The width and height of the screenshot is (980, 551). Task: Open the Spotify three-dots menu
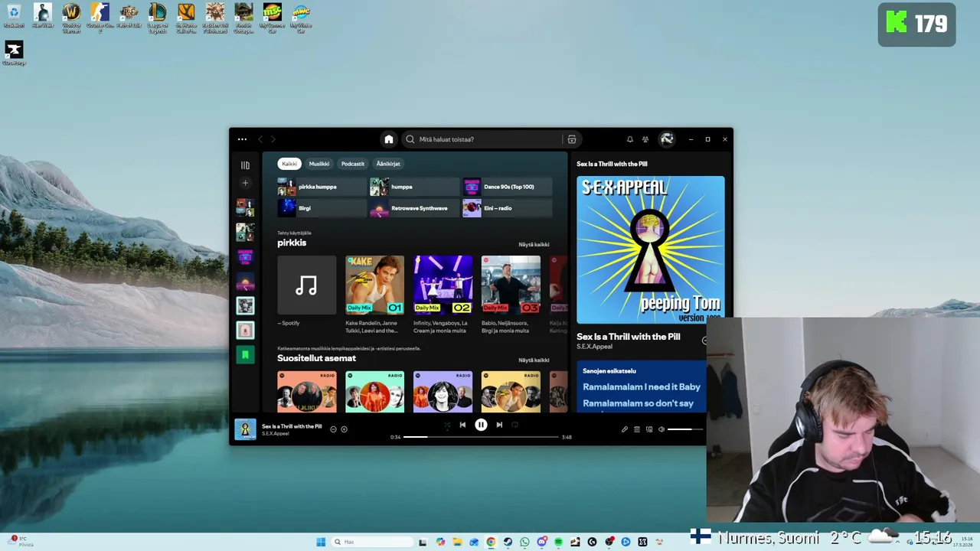[242, 139]
